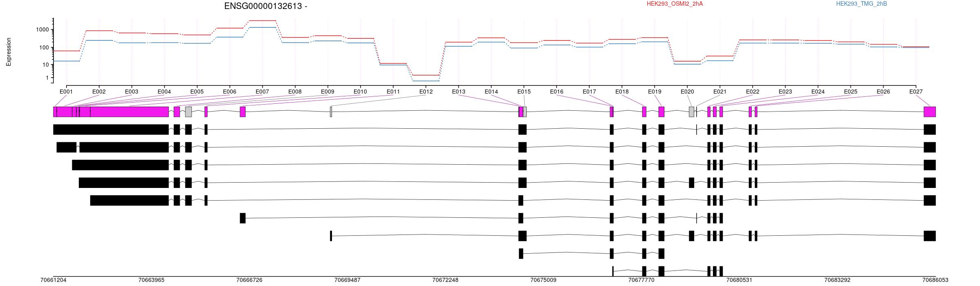
Task: Click the 1000 expression axis tick
Action: click(43, 29)
